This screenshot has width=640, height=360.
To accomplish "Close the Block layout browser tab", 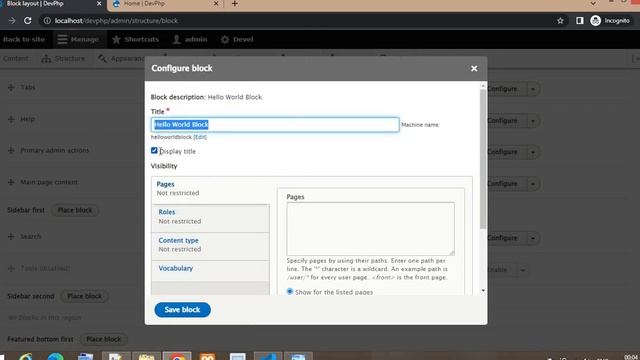I will 99,4.
